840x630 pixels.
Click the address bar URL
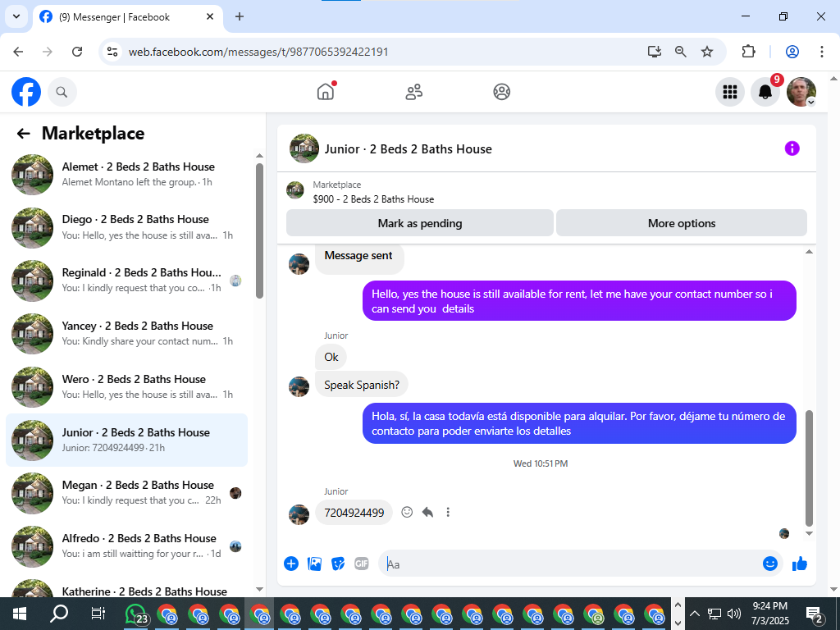pyautogui.click(x=258, y=52)
